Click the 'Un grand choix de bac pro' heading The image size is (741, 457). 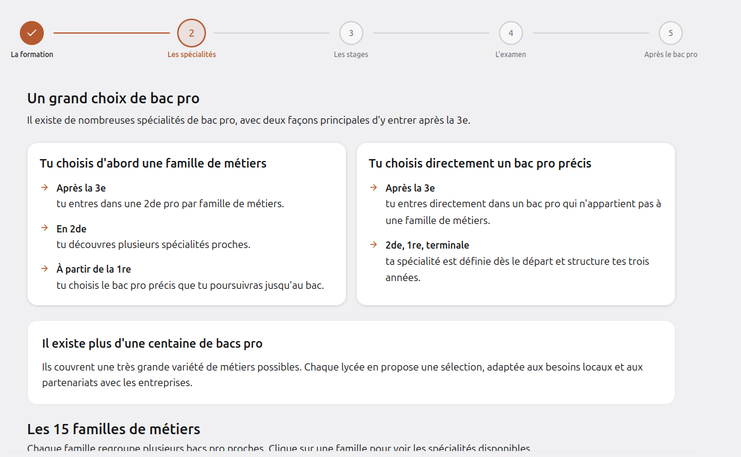click(x=113, y=98)
